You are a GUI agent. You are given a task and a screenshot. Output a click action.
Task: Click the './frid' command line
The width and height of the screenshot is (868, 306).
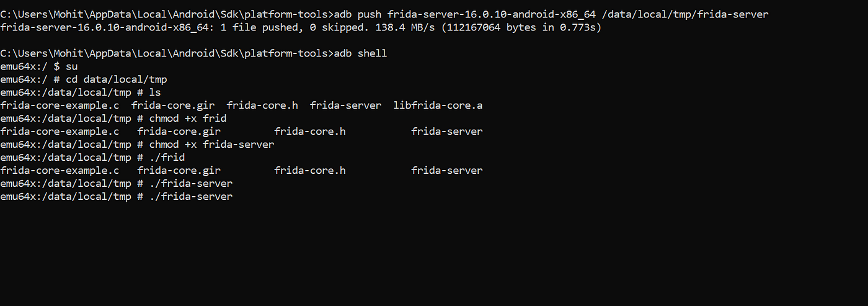tap(92, 158)
